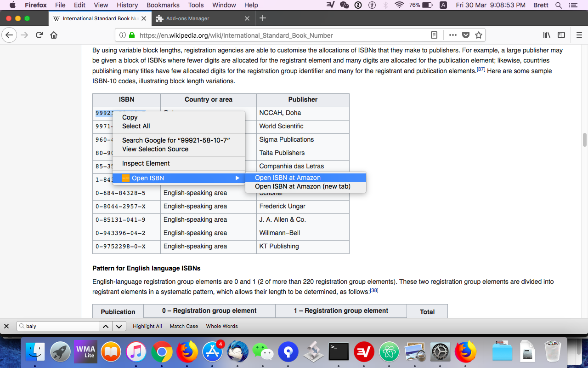Follow the citation [38] link
Viewport: 588px width, 368px height.
point(374,290)
